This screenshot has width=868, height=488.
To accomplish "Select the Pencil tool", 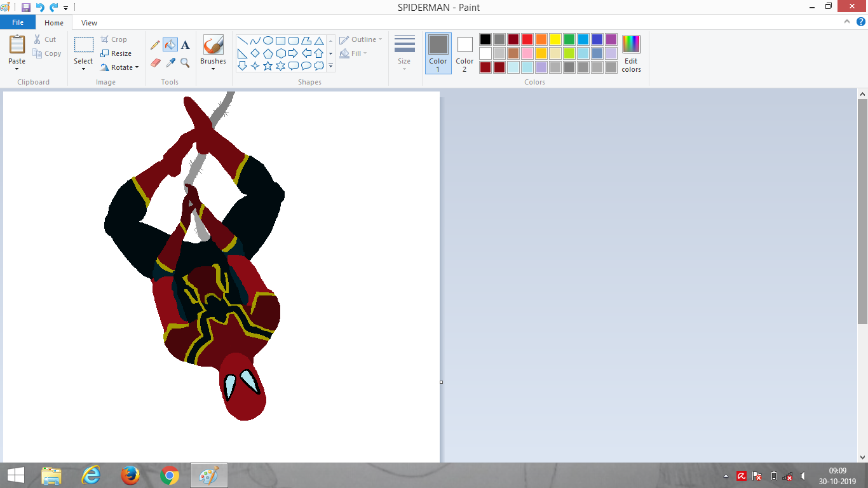I will click(155, 45).
